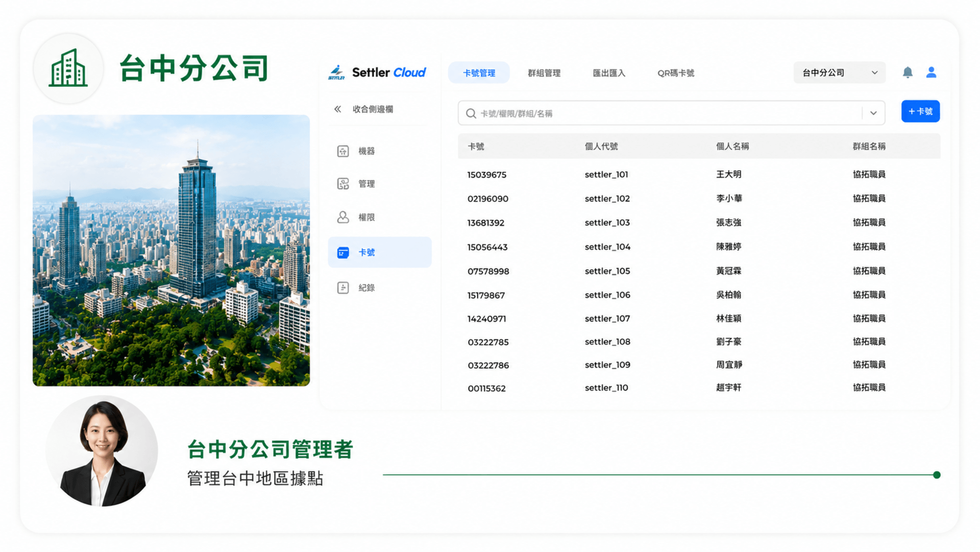Image resolution: width=980 pixels, height=552 pixels.
Task: Select card number 03222785
Action: [488, 342]
